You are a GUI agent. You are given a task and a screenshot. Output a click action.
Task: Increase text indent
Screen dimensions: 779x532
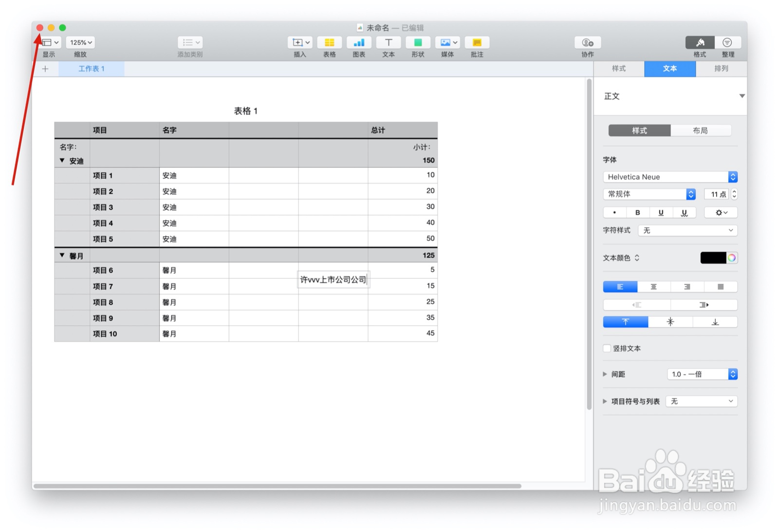pos(704,305)
